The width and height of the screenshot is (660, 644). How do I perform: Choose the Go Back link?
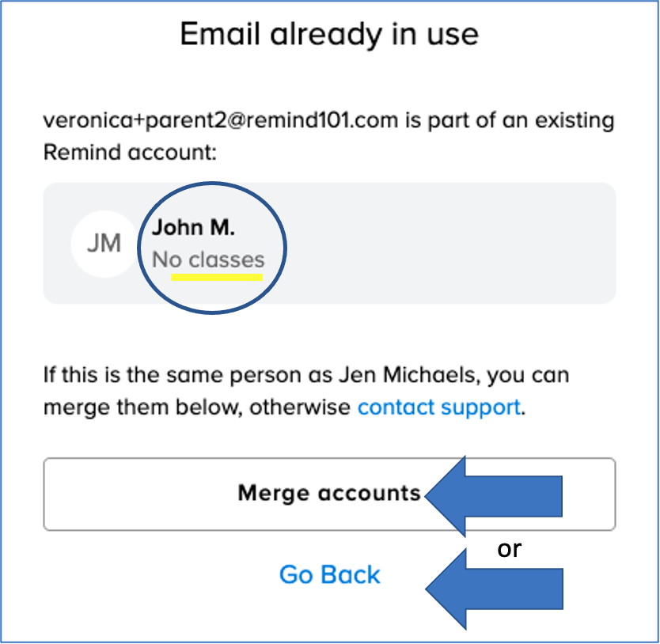click(x=329, y=574)
